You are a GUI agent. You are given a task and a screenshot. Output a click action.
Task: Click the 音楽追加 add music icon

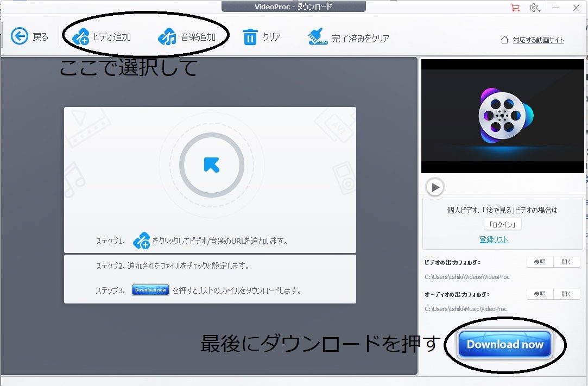[x=167, y=37]
